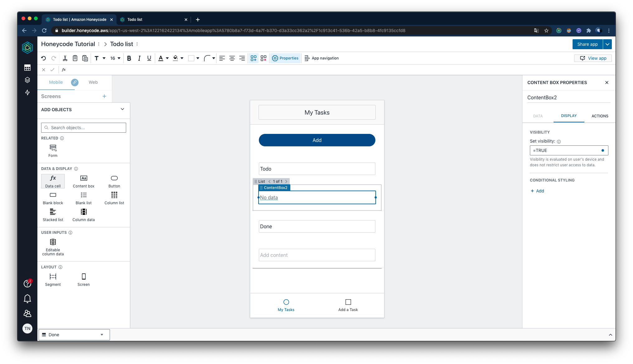The image size is (633, 364).
Task: Click the View app button
Action: click(x=593, y=58)
